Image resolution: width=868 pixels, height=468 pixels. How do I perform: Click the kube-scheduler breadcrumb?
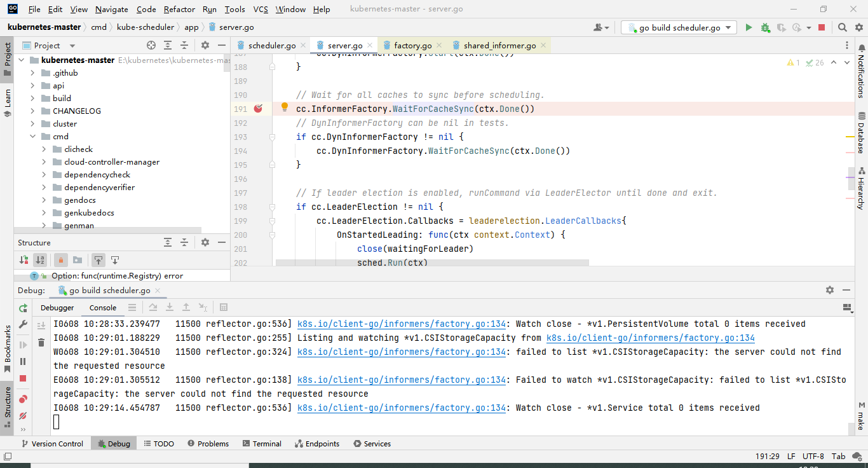coord(146,27)
